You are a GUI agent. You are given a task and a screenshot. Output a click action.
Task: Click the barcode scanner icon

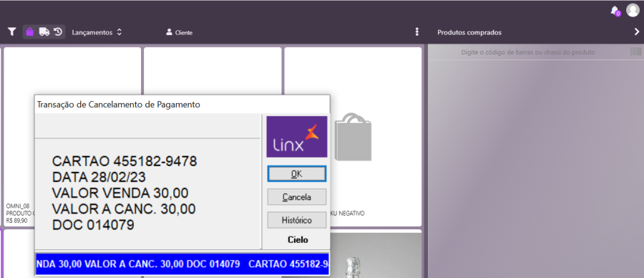tap(636, 52)
